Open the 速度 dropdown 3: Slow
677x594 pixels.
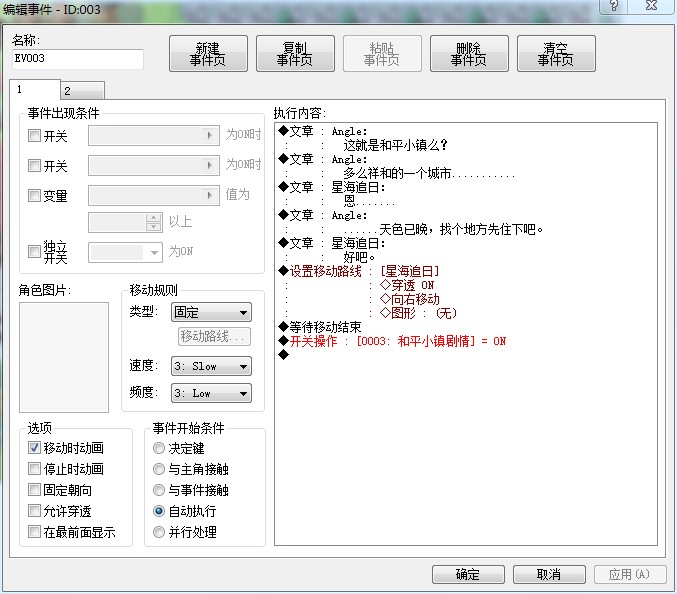pyautogui.click(x=211, y=366)
